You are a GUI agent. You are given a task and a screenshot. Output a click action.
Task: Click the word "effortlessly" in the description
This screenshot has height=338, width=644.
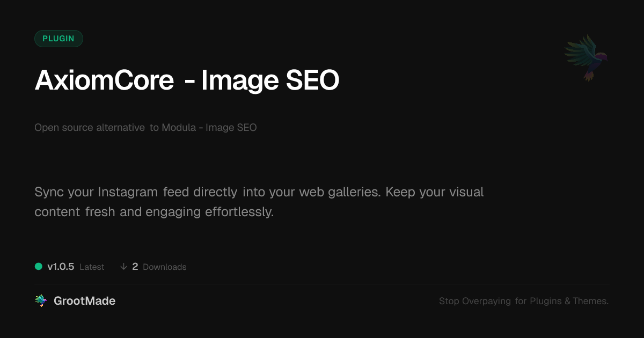point(239,212)
